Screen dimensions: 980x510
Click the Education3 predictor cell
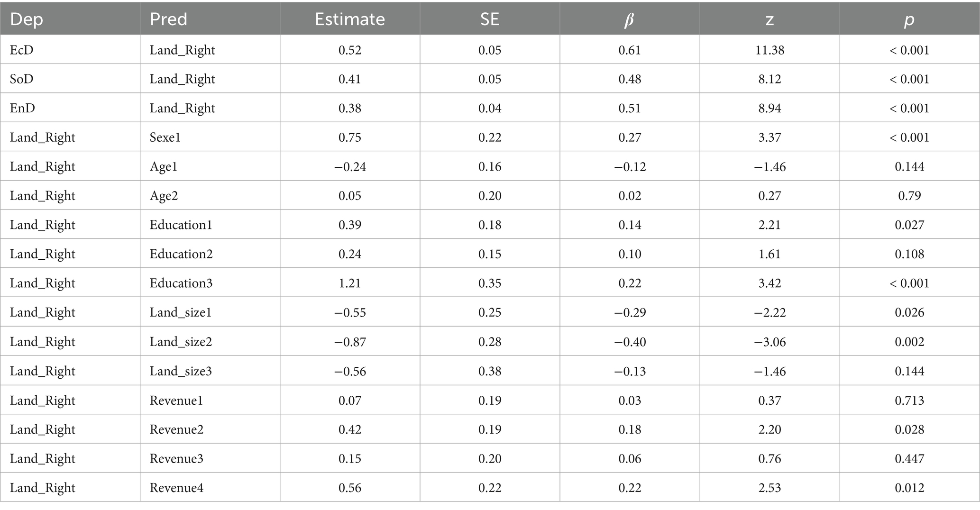point(181,283)
